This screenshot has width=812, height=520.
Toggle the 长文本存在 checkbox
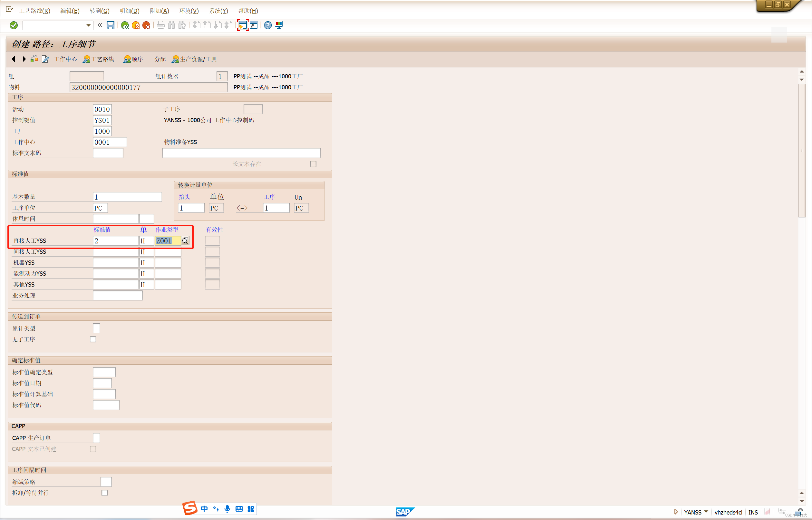[x=313, y=164]
